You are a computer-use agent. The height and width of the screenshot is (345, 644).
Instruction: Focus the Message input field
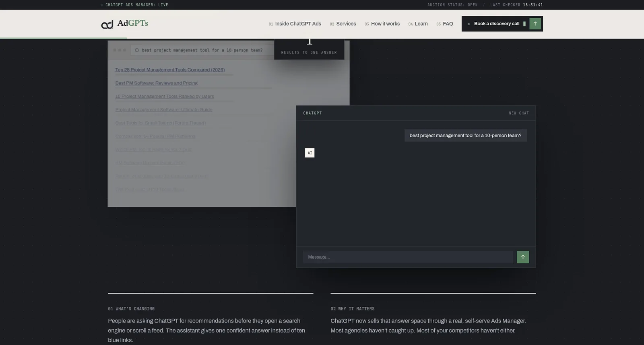coord(408,257)
